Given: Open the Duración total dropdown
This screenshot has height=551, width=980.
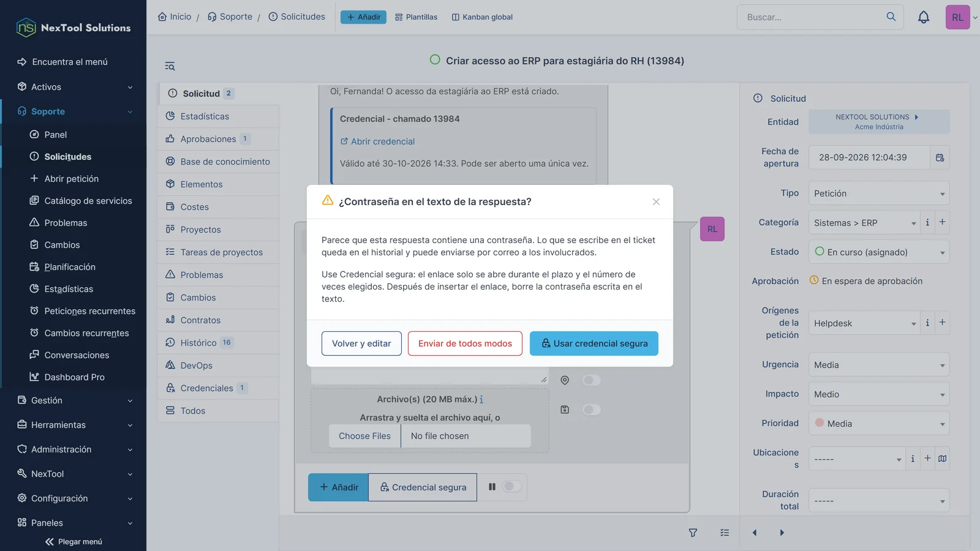Looking at the screenshot, I should [x=879, y=501].
